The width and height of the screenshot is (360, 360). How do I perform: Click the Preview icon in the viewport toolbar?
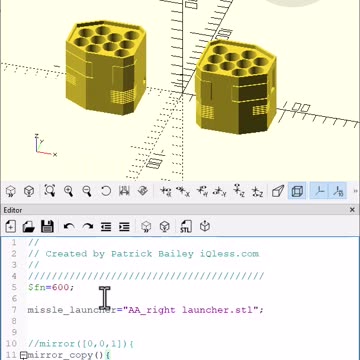[11, 191]
